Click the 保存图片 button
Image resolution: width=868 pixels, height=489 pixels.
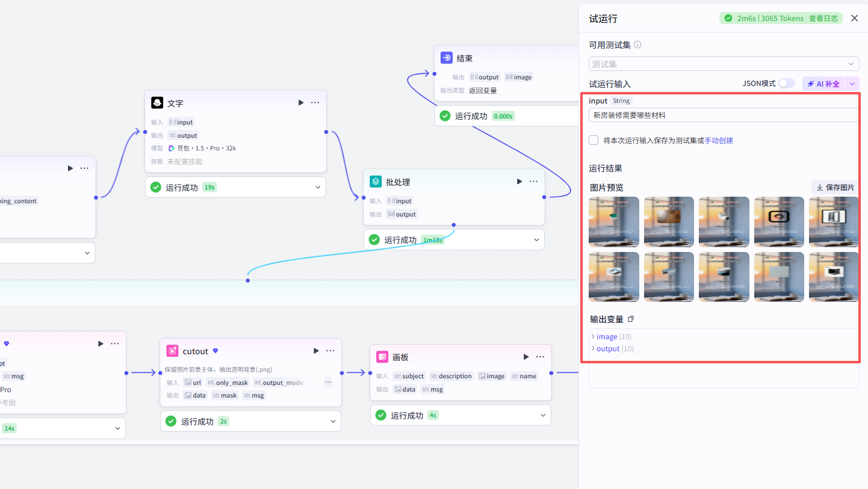coord(834,187)
